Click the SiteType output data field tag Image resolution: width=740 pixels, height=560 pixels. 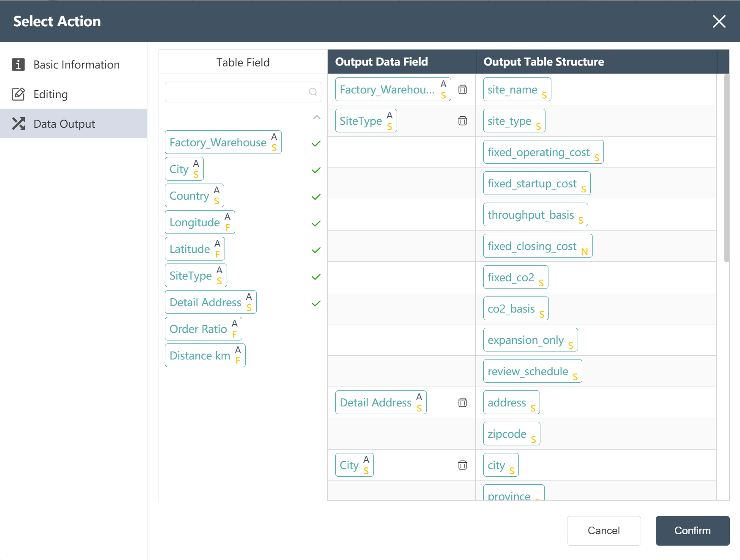pos(366,121)
